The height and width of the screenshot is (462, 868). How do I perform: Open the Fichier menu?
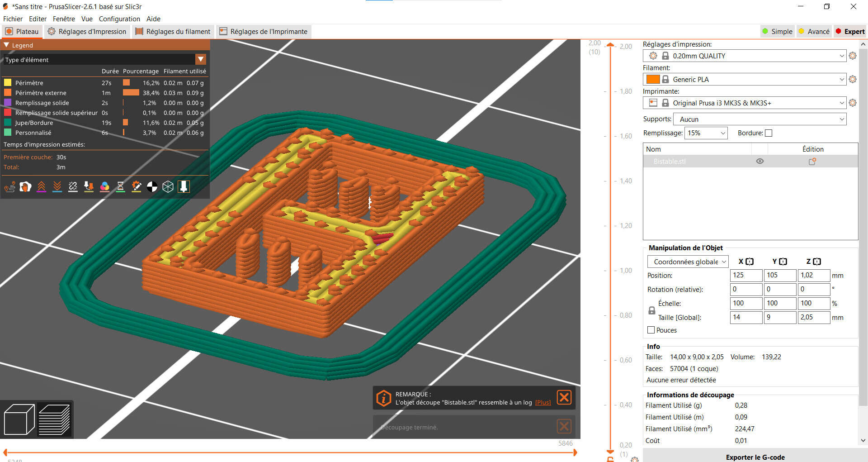[13, 19]
